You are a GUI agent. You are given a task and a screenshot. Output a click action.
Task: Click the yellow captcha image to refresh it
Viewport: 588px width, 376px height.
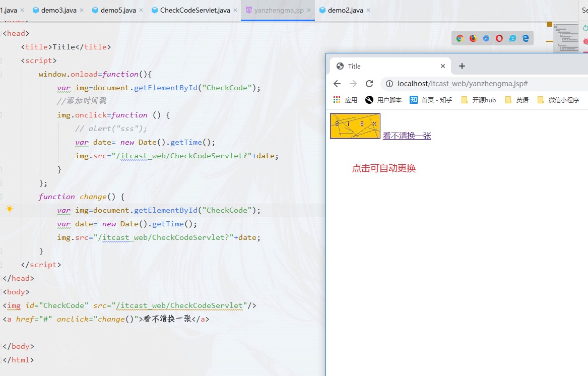(355, 126)
